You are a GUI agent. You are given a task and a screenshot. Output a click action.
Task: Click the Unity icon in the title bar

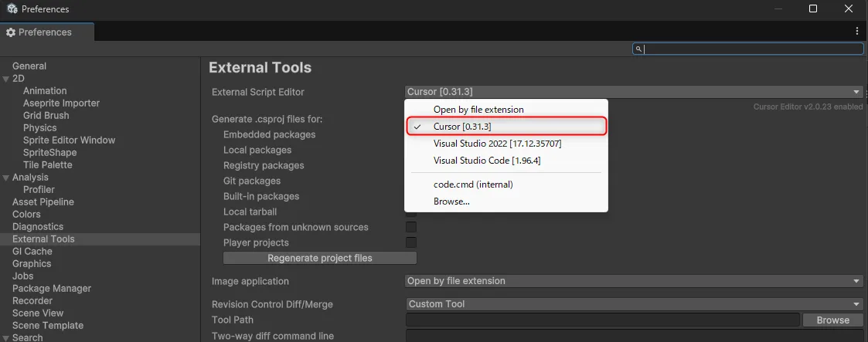(x=12, y=8)
